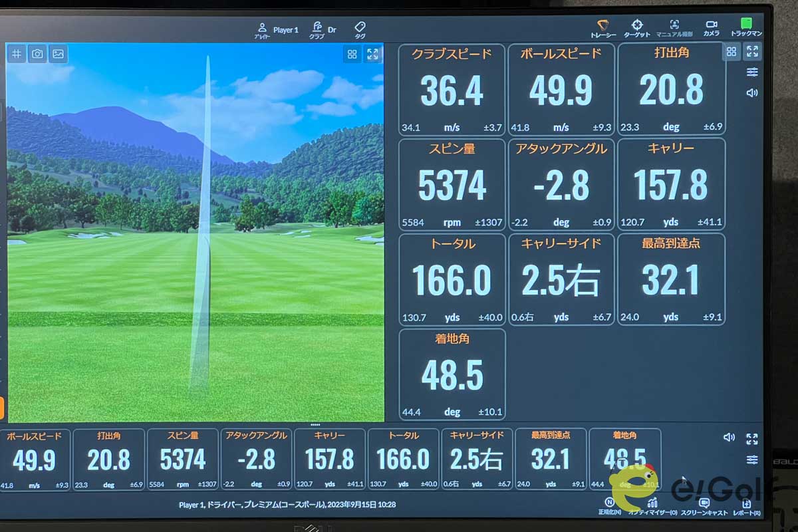The width and height of the screenshot is (798, 532).
Task: Select the large スピン量 5374 tile
Action: (x=452, y=184)
